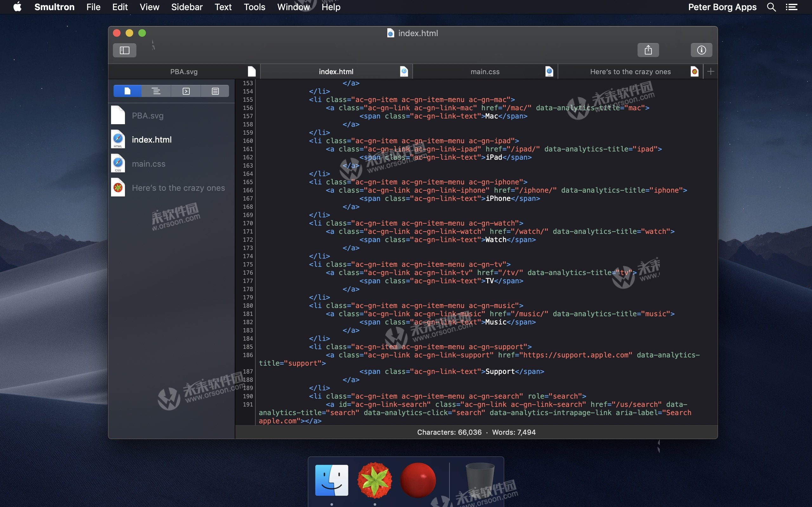
Task: Add a new tab with plus
Action: [710, 71]
